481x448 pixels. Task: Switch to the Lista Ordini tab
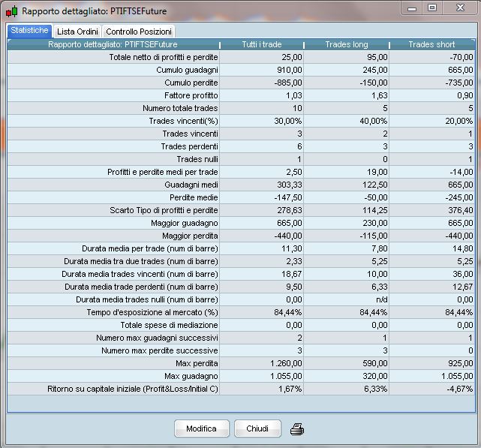pos(77,32)
